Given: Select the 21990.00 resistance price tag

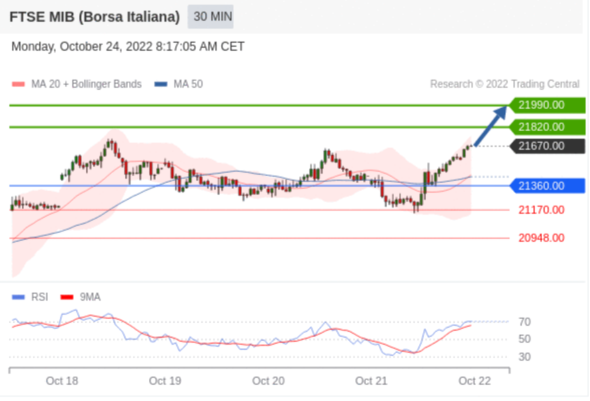Looking at the screenshot, I should [547, 105].
